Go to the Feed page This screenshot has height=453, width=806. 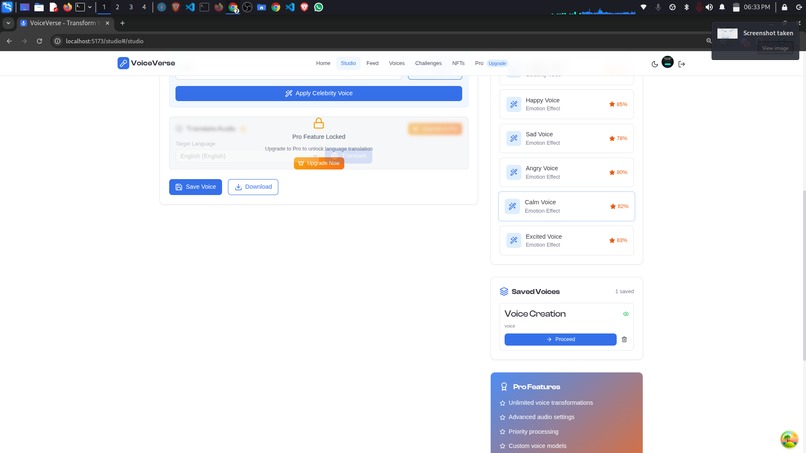[x=372, y=63]
